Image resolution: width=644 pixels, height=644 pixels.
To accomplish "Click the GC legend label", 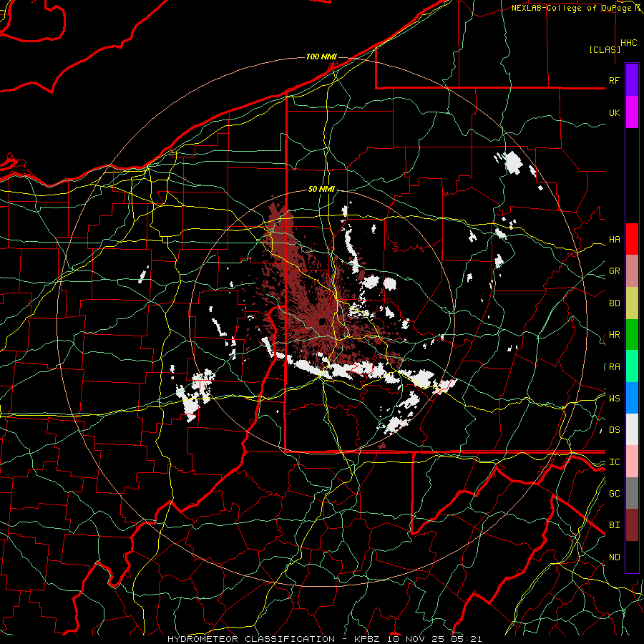I will 614,493.
